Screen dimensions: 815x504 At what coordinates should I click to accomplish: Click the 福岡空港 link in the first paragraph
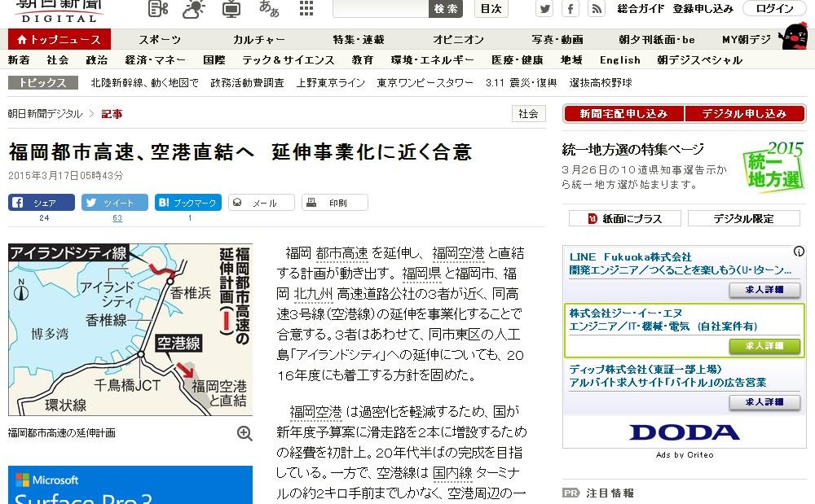[x=458, y=252]
